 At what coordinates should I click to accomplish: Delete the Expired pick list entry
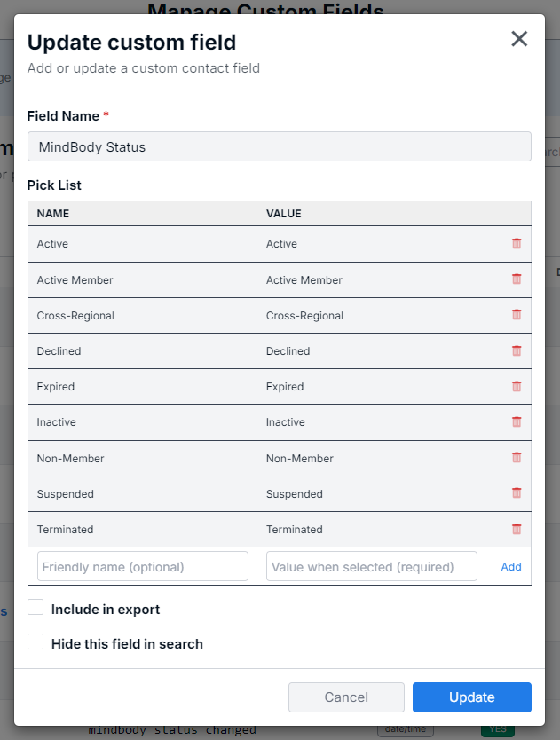click(x=517, y=387)
